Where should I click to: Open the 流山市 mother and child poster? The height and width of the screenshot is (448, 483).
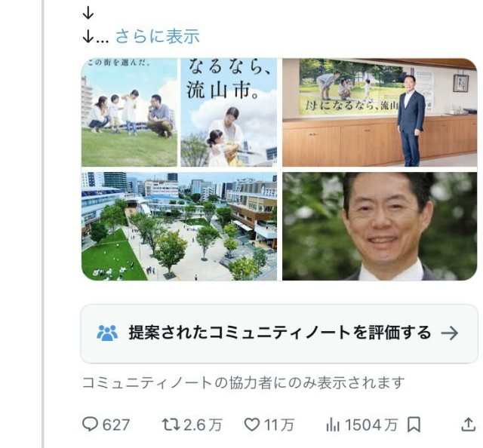tap(229, 112)
